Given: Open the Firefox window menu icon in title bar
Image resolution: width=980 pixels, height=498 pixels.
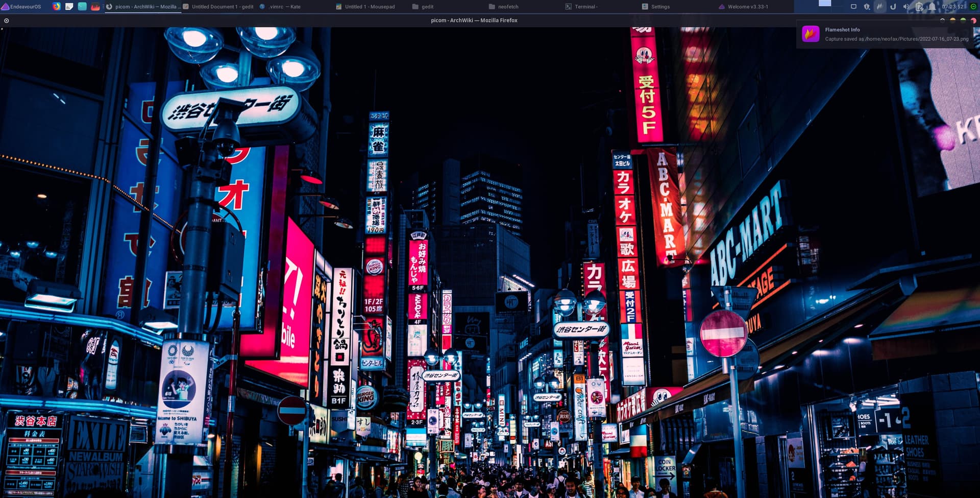Looking at the screenshot, I should pyautogui.click(x=6, y=20).
